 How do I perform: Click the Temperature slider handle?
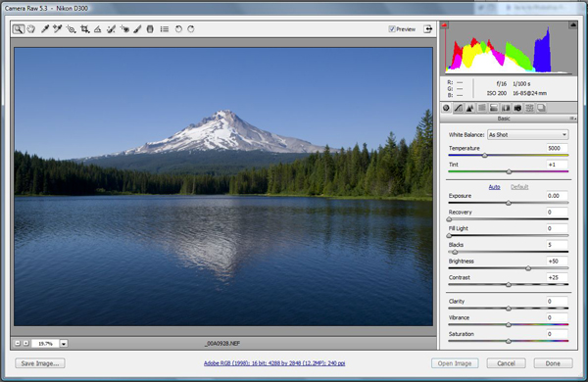click(484, 155)
